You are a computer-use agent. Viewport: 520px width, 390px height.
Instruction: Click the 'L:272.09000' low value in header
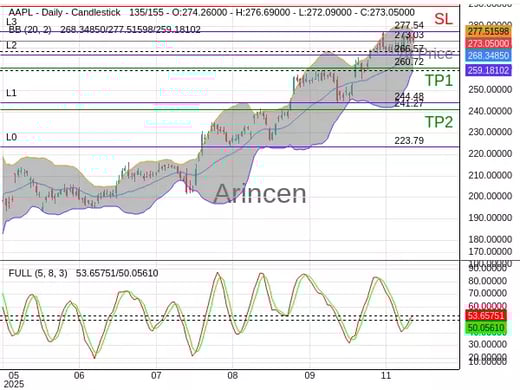point(325,13)
